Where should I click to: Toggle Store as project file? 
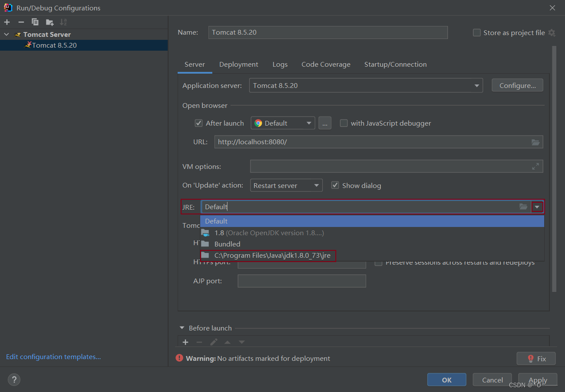[477, 32]
